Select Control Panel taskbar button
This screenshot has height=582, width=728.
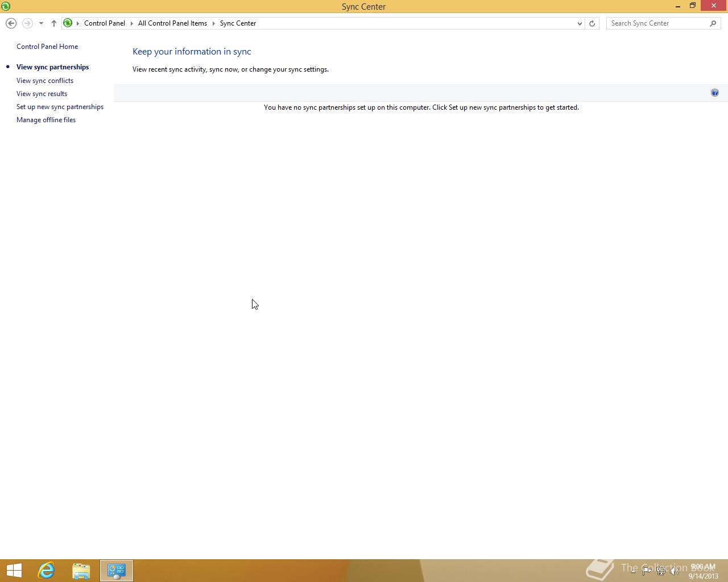117,571
